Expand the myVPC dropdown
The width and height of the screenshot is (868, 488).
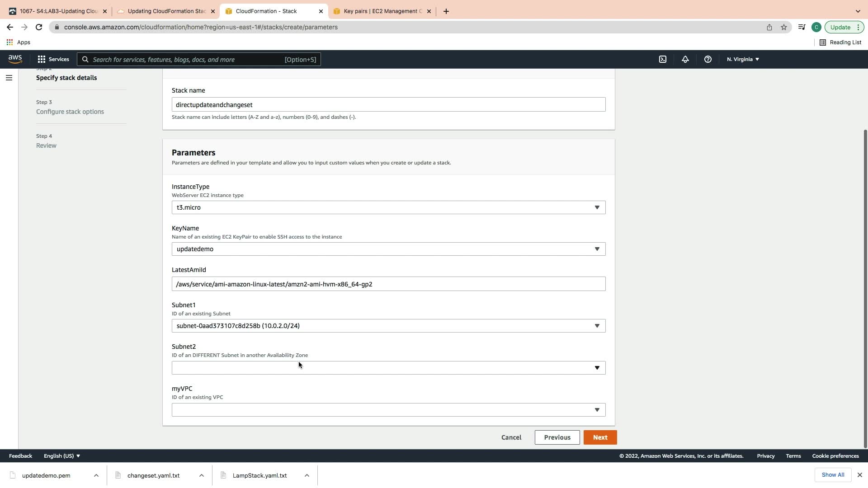388,410
